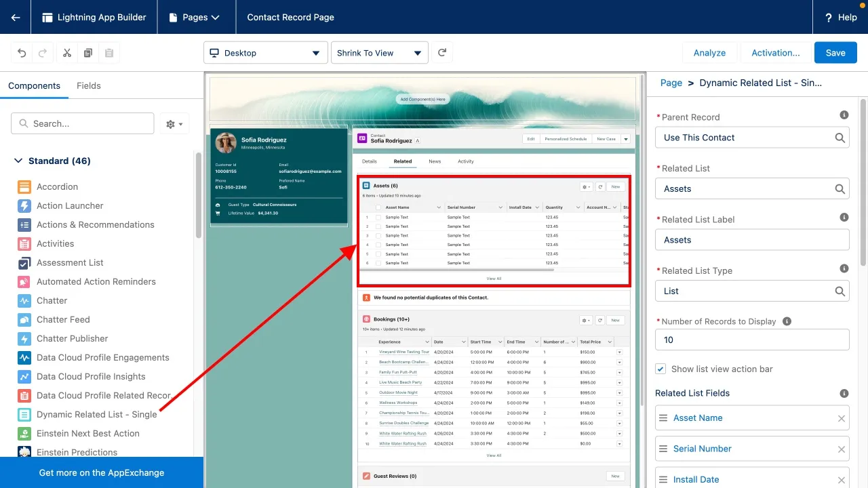Screen dimensions: 868x488
Task: Check first Sample Text row checkbox
Action: [x=378, y=218]
